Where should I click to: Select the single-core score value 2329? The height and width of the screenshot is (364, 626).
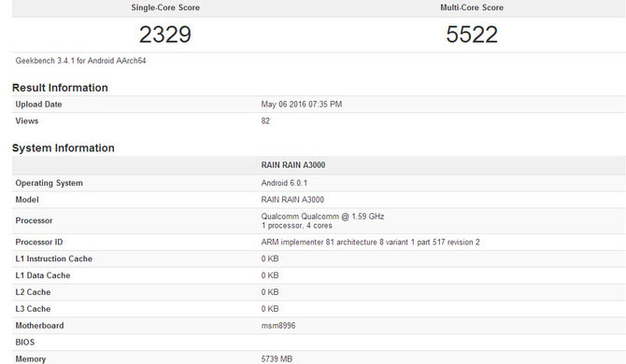(165, 35)
